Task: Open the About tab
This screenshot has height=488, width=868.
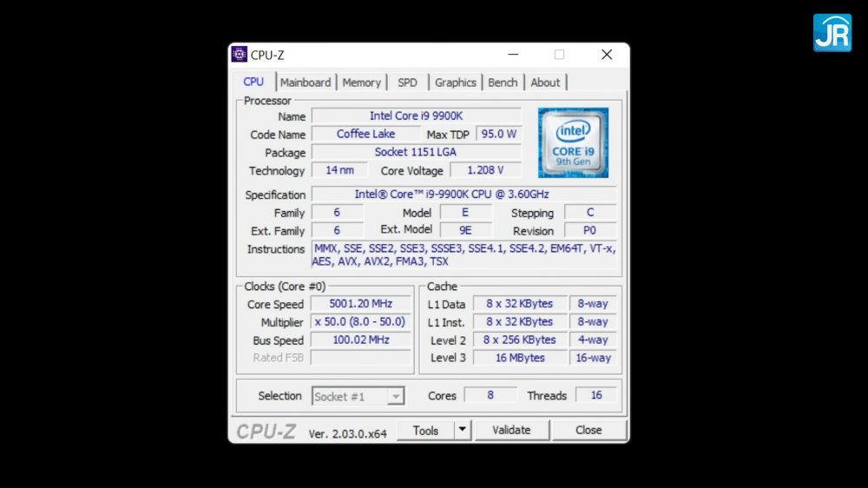Action: pos(545,82)
